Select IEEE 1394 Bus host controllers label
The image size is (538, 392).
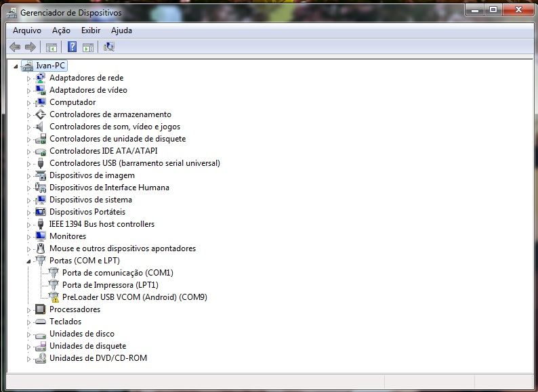pyautogui.click(x=102, y=224)
